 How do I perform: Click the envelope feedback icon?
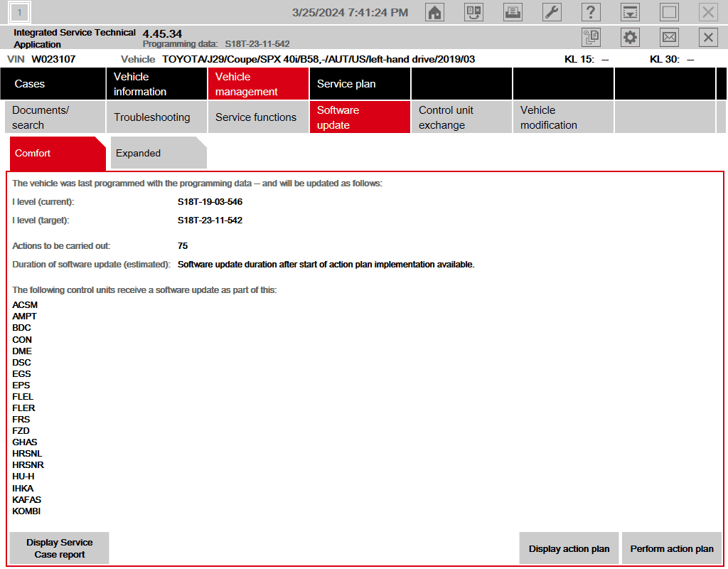(x=669, y=37)
